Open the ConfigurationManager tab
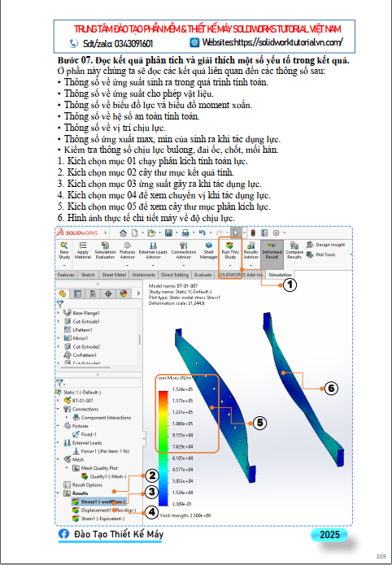Viewport: 392px width, 565px height. [x=93, y=293]
